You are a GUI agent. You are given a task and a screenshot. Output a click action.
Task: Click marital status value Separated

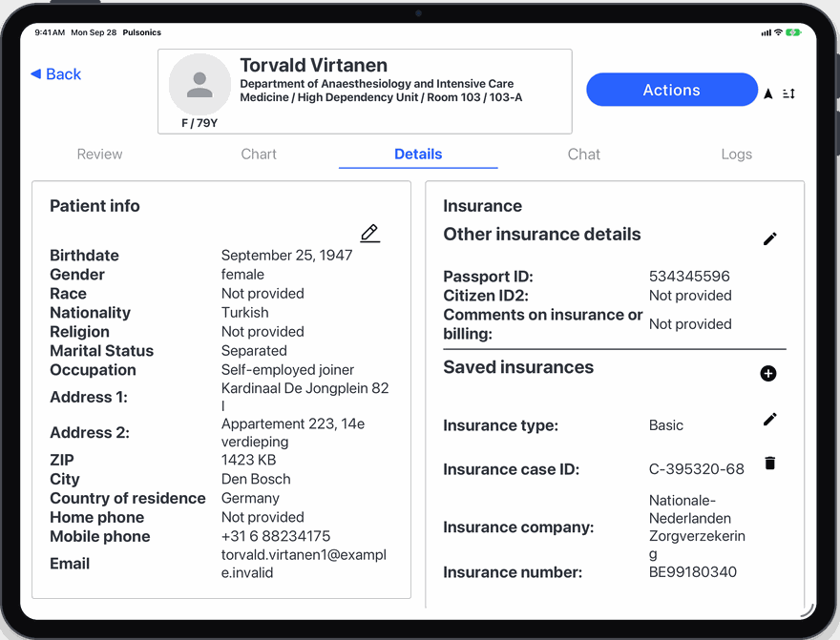click(x=254, y=350)
